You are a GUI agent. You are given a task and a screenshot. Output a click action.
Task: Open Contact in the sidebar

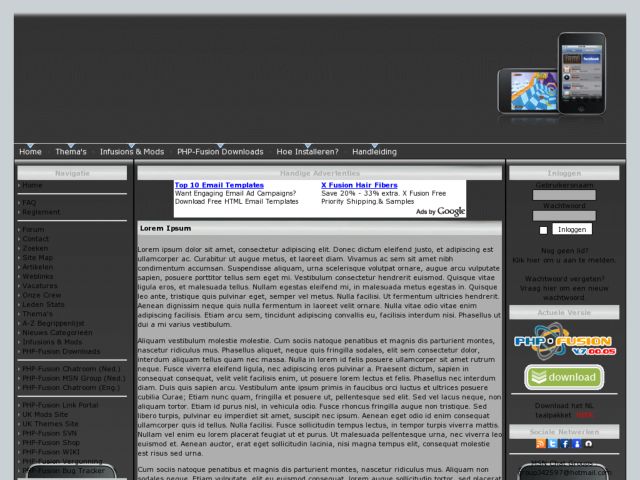tap(35, 238)
